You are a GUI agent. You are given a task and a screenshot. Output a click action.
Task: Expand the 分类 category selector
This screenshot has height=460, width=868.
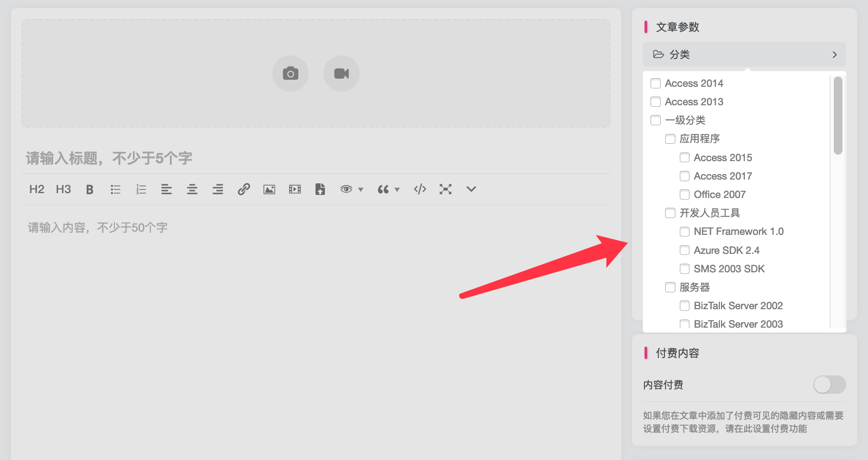point(744,55)
